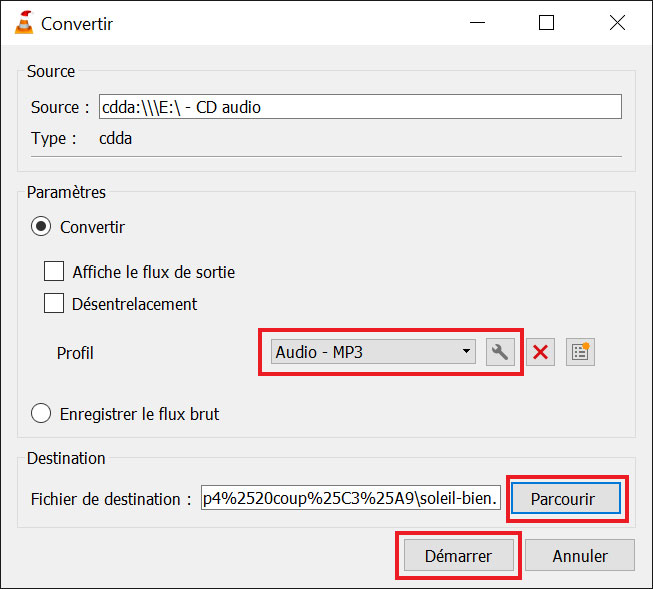This screenshot has width=653, height=589.
Task: Click the cdda type value text
Action: [x=115, y=138]
